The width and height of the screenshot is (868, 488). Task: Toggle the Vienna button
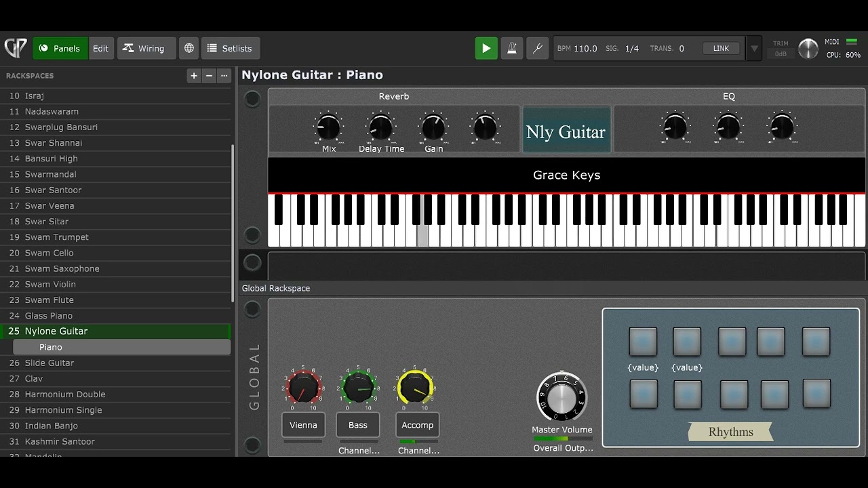pyautogui.click(x=303, y=425)
